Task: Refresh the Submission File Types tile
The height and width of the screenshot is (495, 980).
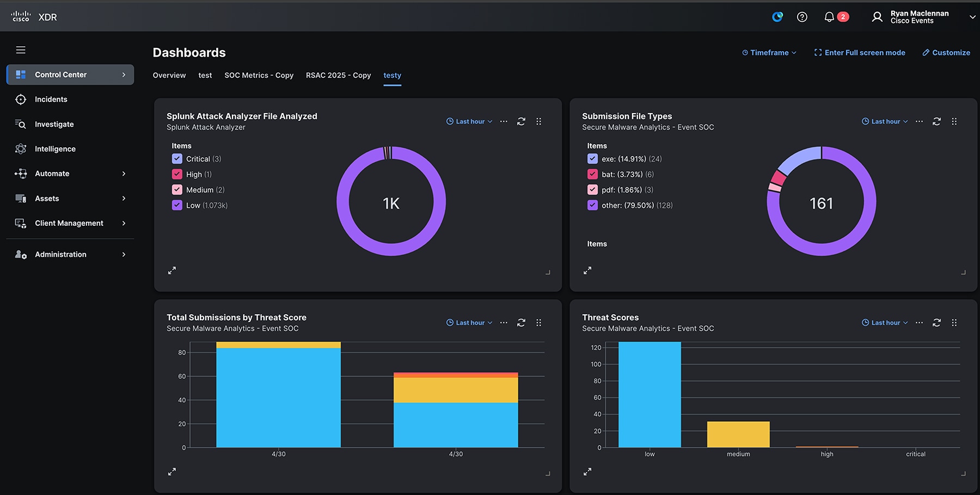Action: [x=936, y=121]
